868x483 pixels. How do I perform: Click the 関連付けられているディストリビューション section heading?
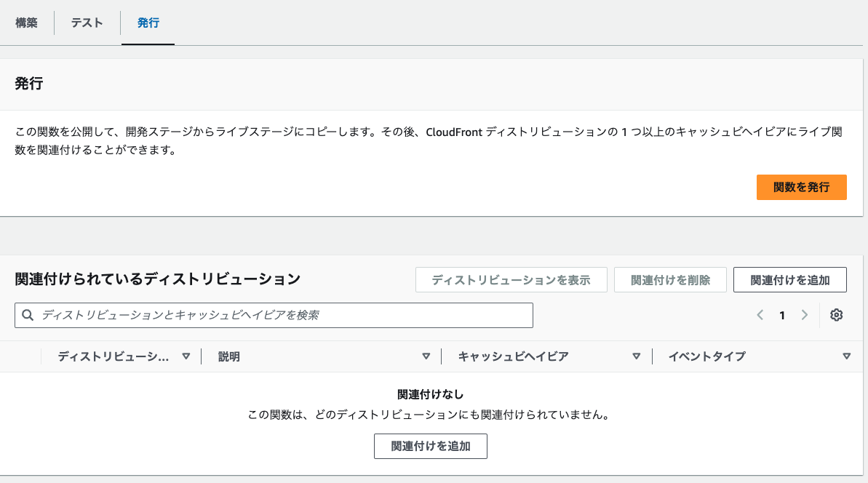click(158, 279)
